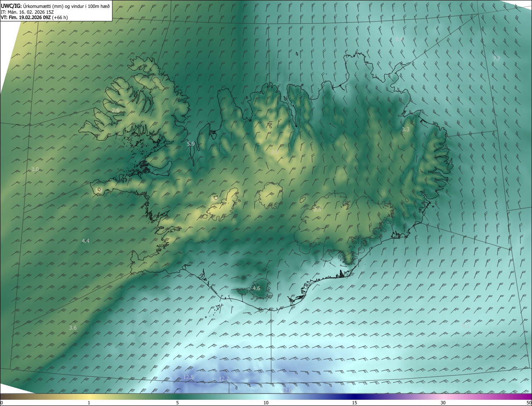Click the "7.7" value in northeast sea
This screenshot has height=406, width=532.
click(x=496, y=59)
